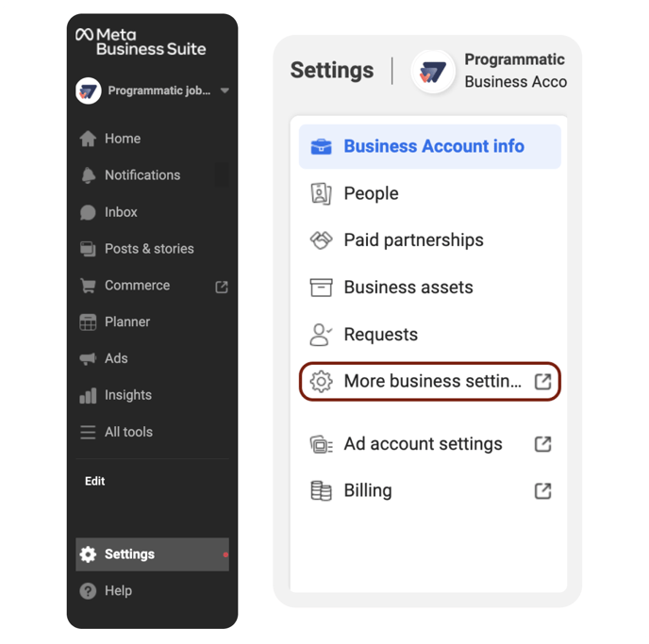The width and height of the screenshot is (649, 644).
Task: Open the Programmatic job account dropdown arrow
Action: 225,91
